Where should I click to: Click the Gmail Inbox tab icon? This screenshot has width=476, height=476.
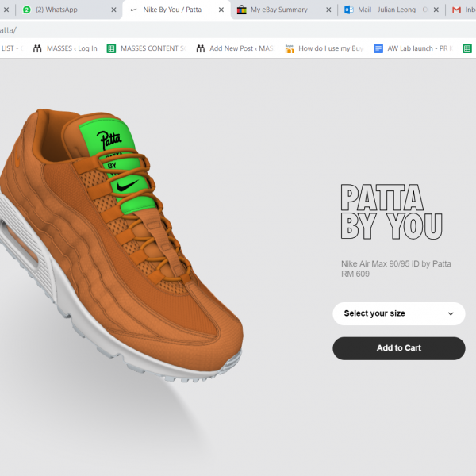tap(456, 10)
